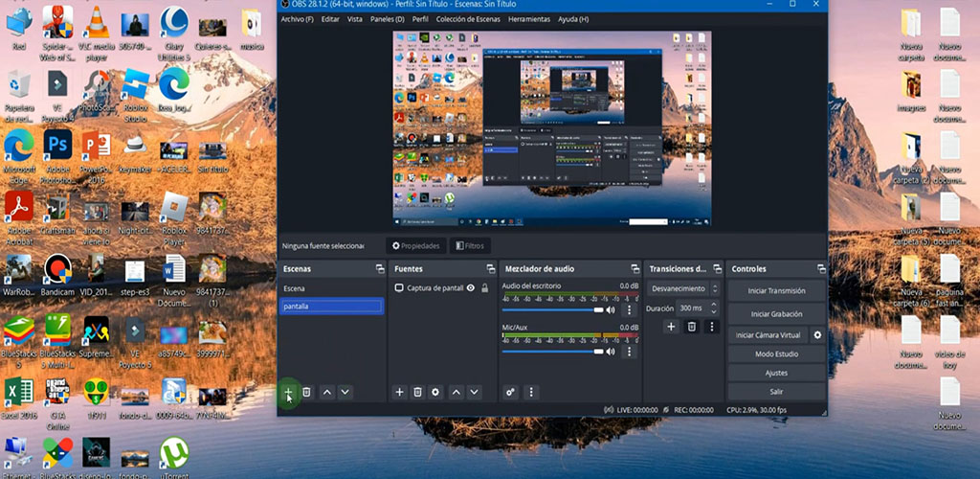Image resolution: width=980 pixels, height=479 pixels.
Task: Remove transition with trash icon
Action: 691,327
